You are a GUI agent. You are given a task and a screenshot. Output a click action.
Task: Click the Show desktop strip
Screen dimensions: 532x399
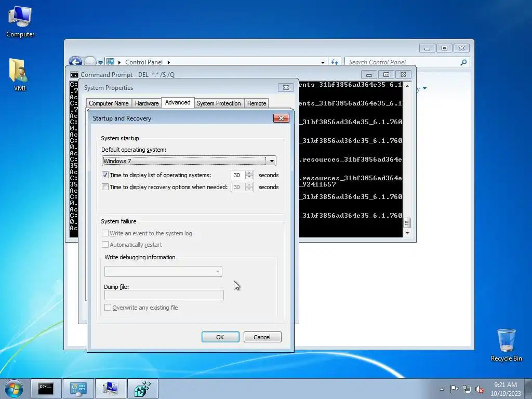(528, 389)
